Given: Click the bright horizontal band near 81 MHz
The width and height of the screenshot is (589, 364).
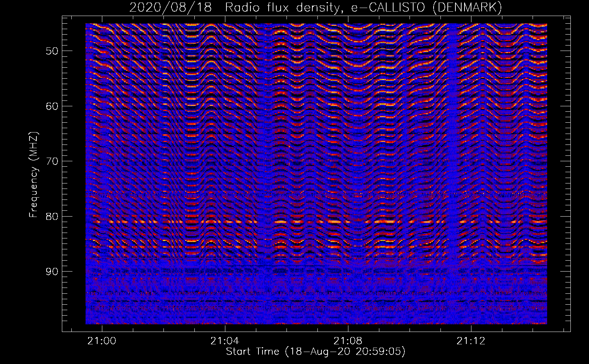Looking at the screenshot, I should pos(316,221).
